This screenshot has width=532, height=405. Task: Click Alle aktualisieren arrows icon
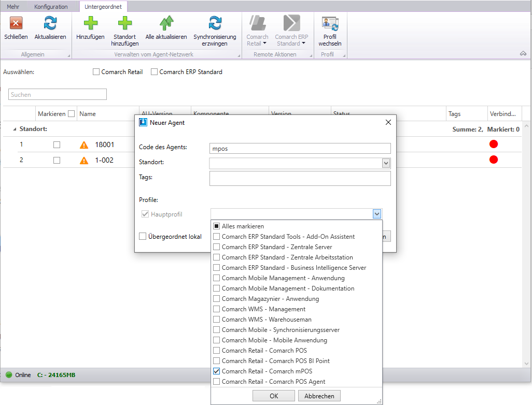166,23
